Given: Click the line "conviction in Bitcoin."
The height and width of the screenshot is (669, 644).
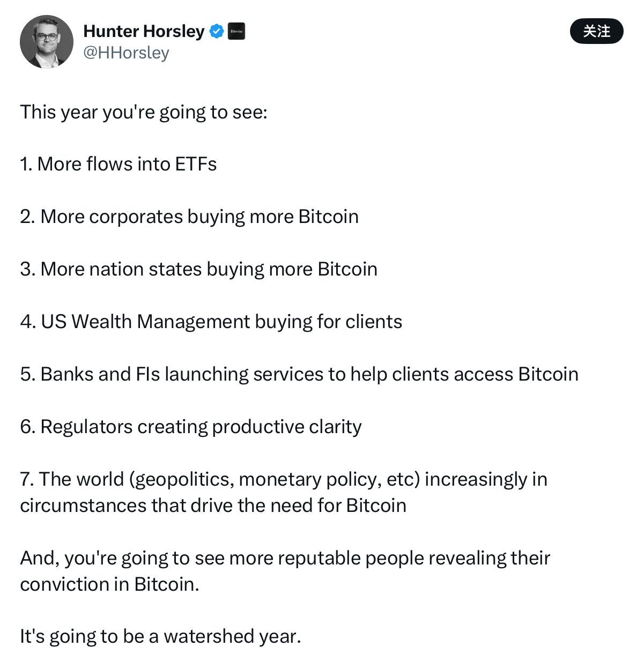Looking at the screenshot, I should click(x=110, y=584).
